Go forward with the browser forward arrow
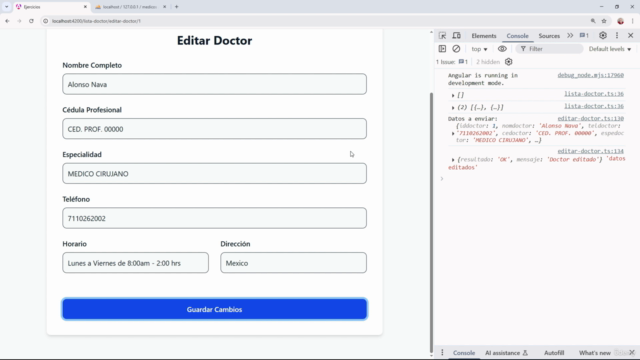640x360 pixels. tap(19, 21)
